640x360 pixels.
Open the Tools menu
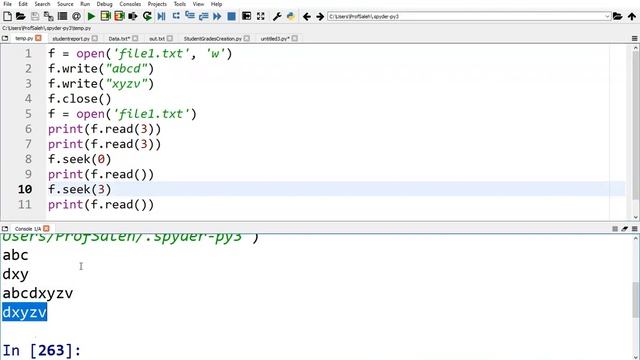point(180,4)
